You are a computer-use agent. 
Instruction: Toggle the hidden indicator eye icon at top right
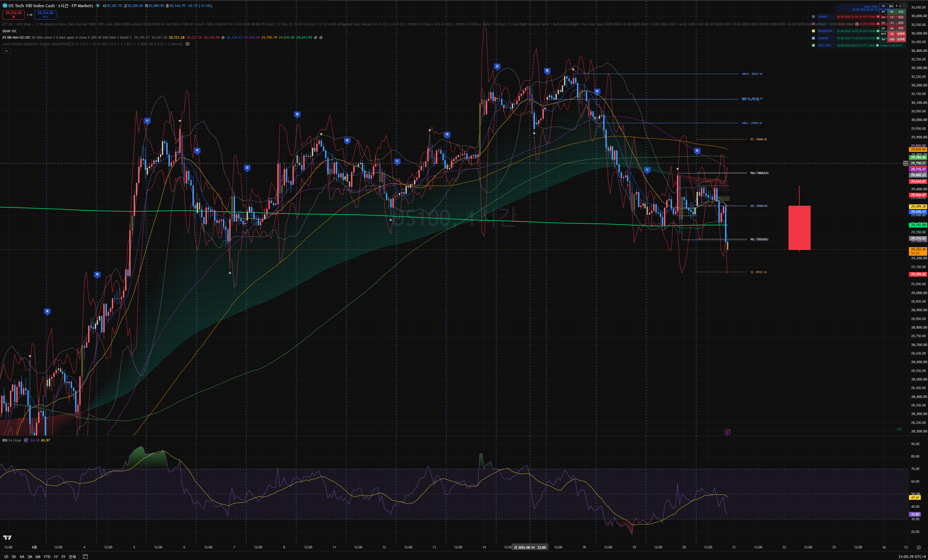(857, 24)
